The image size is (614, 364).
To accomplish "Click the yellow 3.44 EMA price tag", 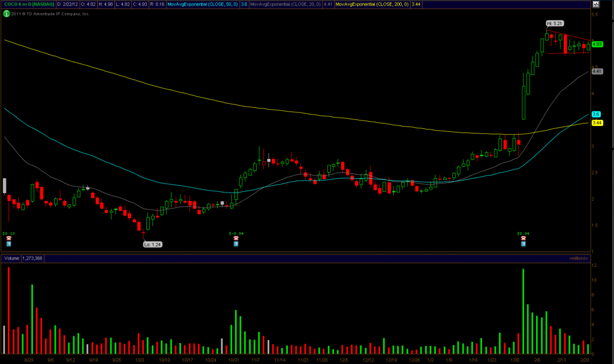I will click(x=597, y=123).
